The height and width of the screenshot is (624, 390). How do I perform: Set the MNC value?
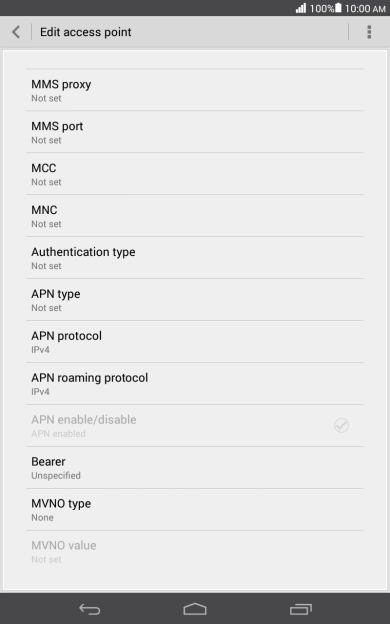click(x=195, y=216)
